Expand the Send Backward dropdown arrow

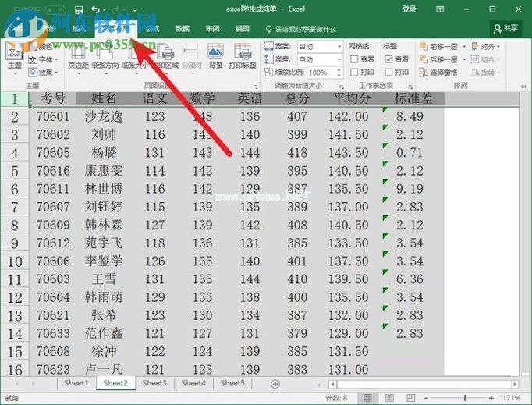464,59
